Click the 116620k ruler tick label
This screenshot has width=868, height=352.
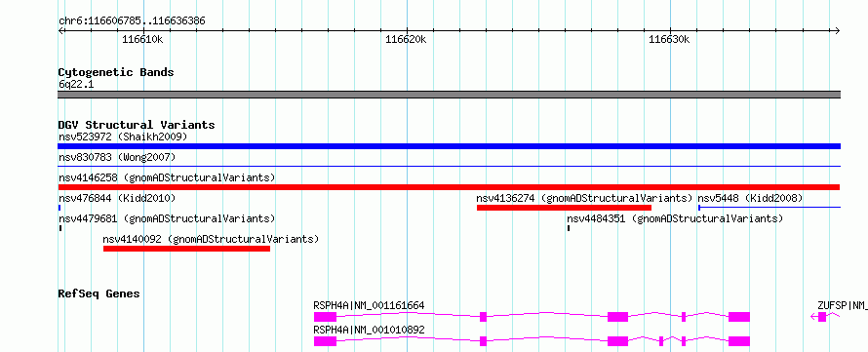(407, 39)
